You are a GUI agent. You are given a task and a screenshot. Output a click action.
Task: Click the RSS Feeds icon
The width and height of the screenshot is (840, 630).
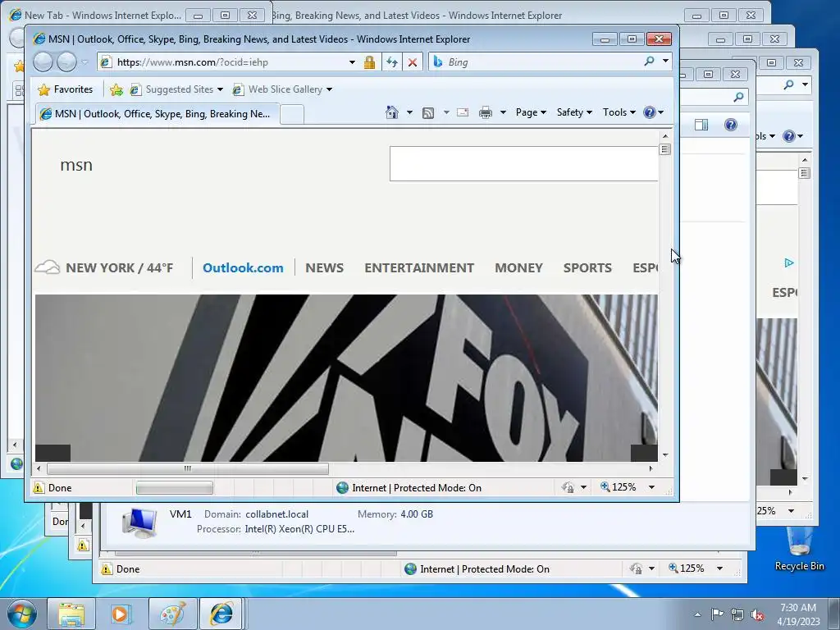tap(428, 112)
